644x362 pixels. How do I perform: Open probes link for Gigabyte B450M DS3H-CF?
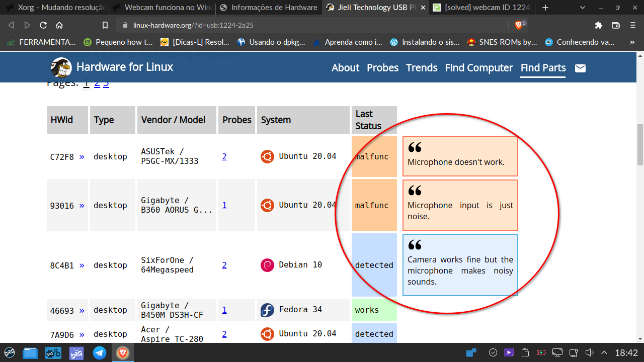(x=224, y=310)
